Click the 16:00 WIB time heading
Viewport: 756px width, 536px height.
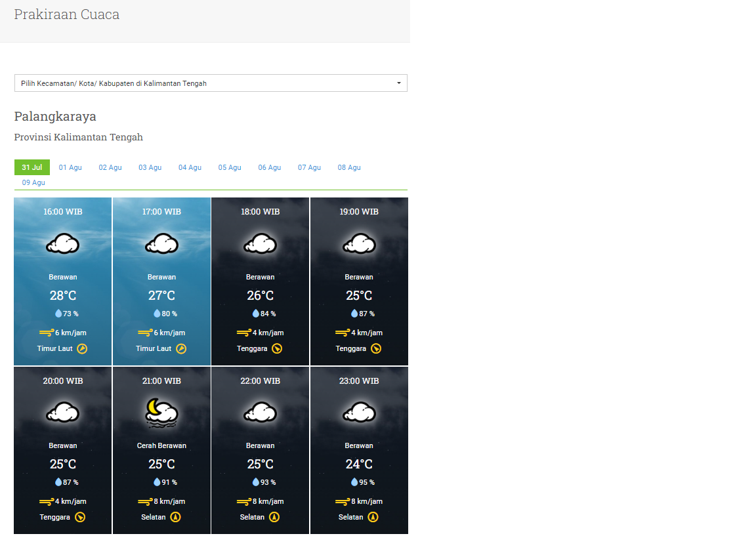63,212
